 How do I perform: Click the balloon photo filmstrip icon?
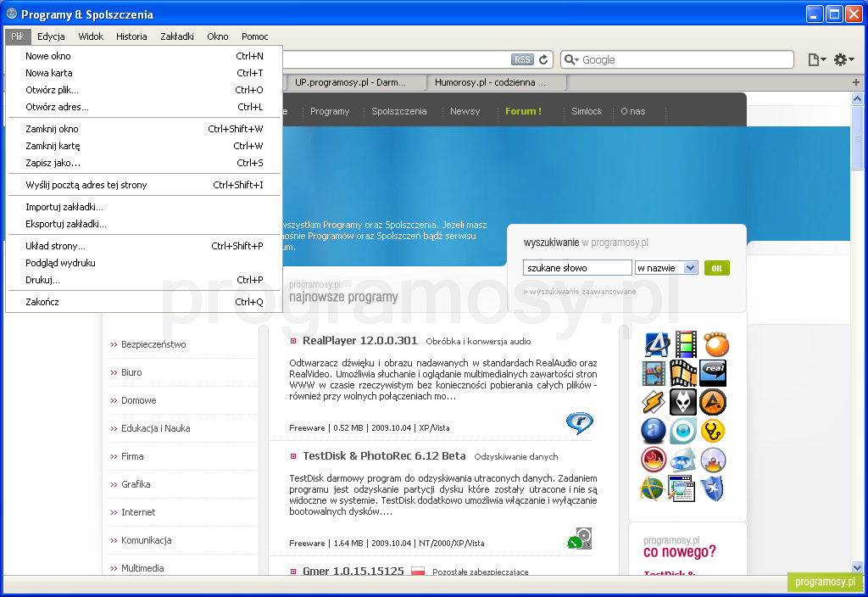tap(654, 373)
